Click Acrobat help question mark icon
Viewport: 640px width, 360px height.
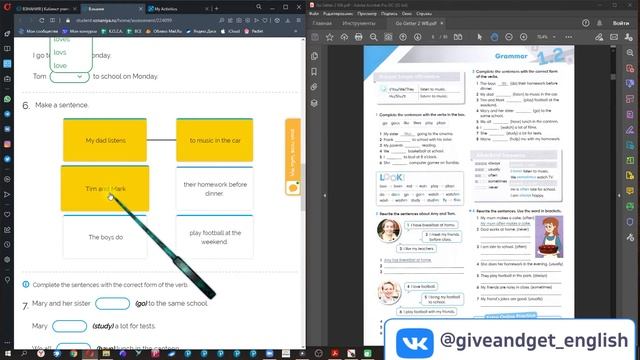(586, 23)
